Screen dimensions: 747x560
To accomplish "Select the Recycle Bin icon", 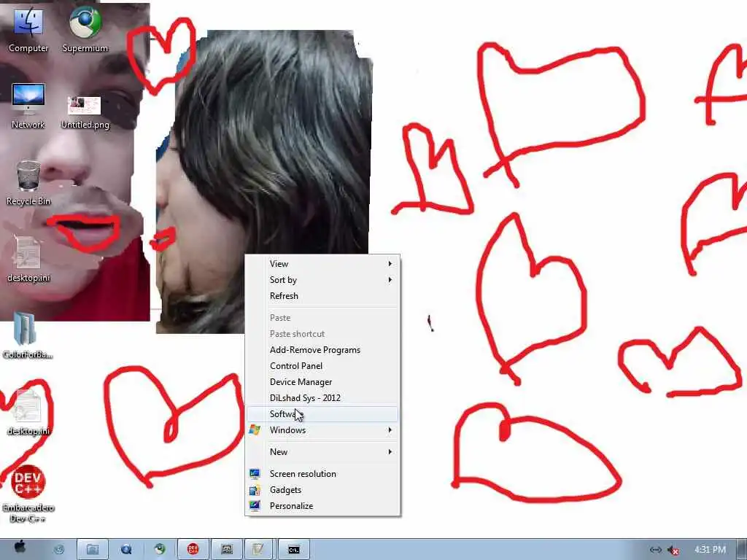I will pyautogui.click(x=28, y=183).
